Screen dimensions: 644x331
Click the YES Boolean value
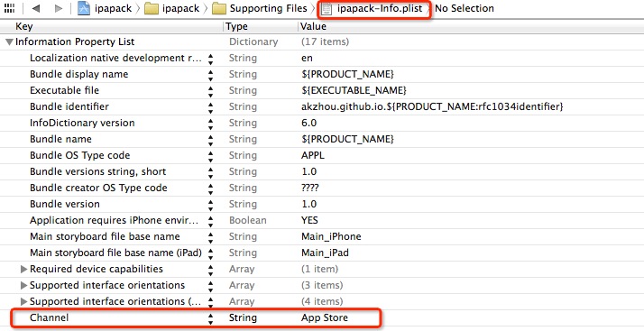coord(309,221)
